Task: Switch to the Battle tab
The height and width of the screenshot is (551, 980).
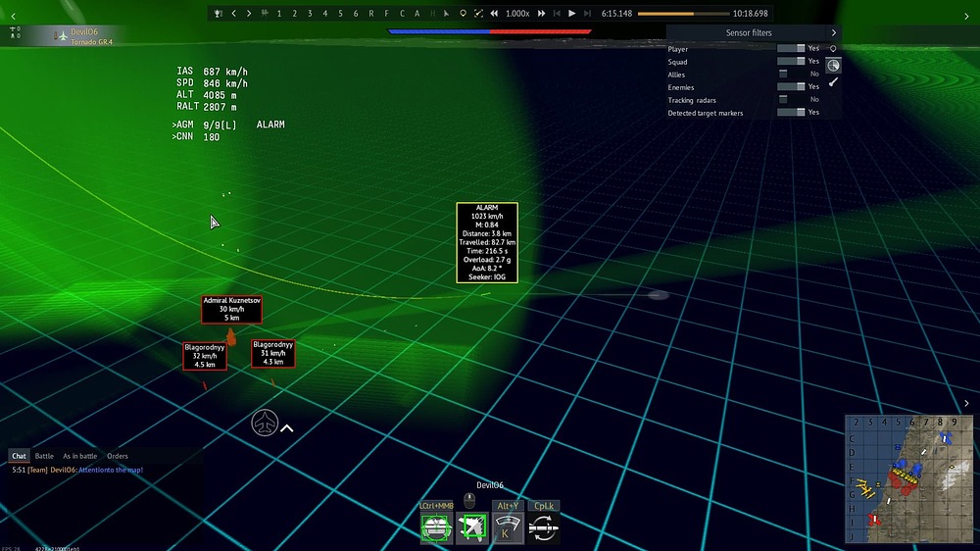Action: coord(44,456)
